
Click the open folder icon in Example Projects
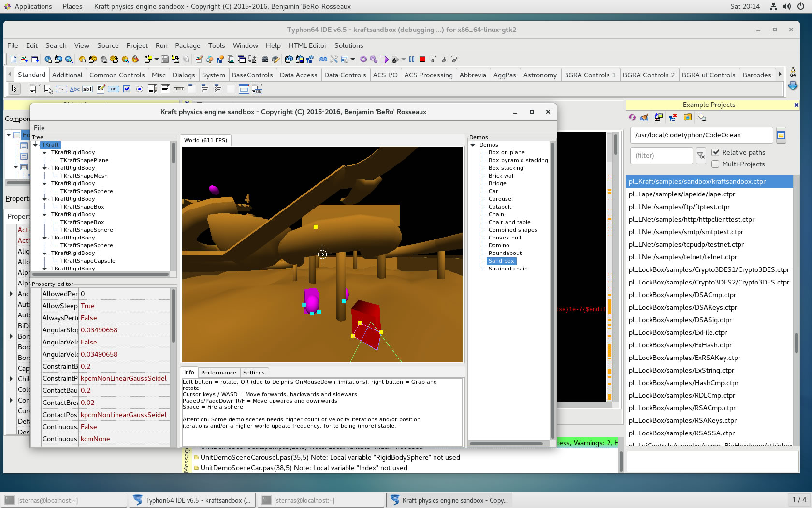(x=688, y=117)
